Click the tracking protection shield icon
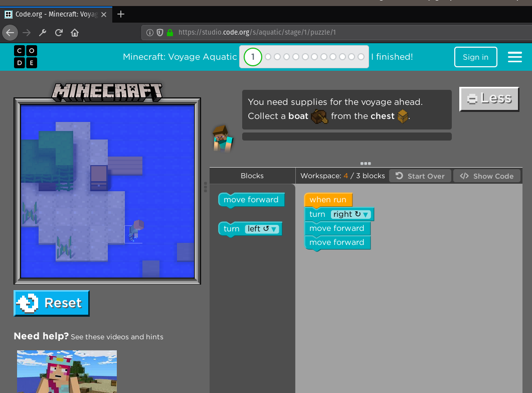This screenshot has height=393, width=532. [x=160, y=33]
